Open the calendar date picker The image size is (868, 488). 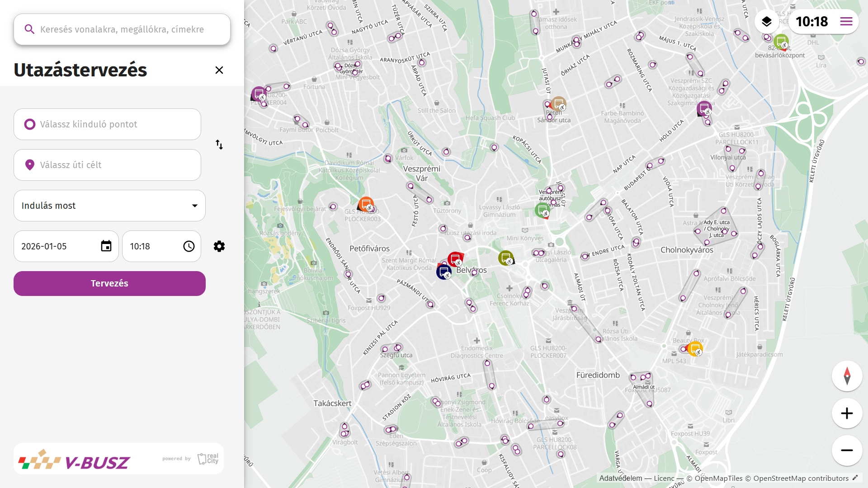(x=106, y=246)
